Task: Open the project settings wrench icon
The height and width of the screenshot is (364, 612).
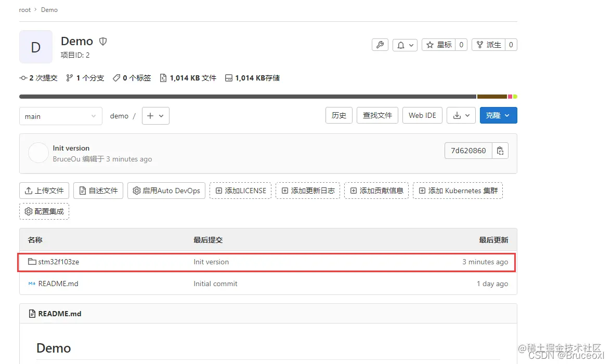Action: tap(380, 45)
